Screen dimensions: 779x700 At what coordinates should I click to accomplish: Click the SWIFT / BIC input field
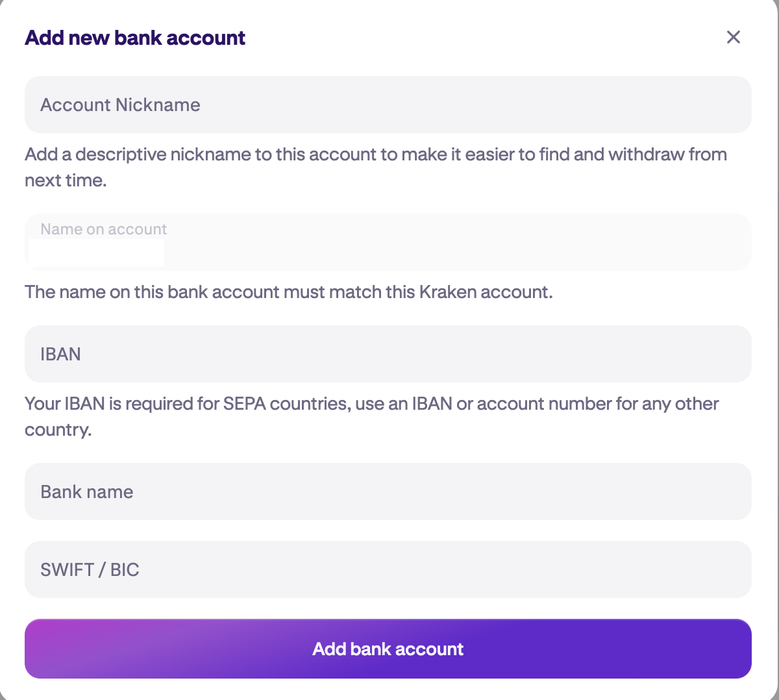click(x=388, y=569)
